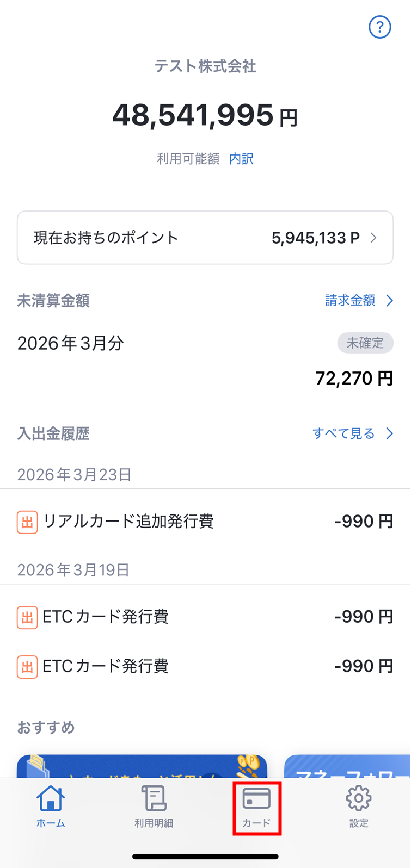Tap the chevron next to すべて見る
This screenshot has height=868, width=411.
tap(390, 433)
